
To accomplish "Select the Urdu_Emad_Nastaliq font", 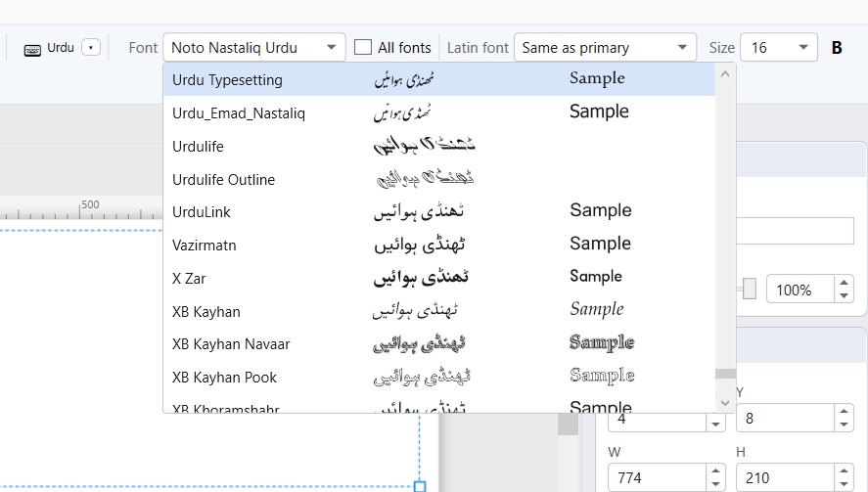I will coord(439,112).
